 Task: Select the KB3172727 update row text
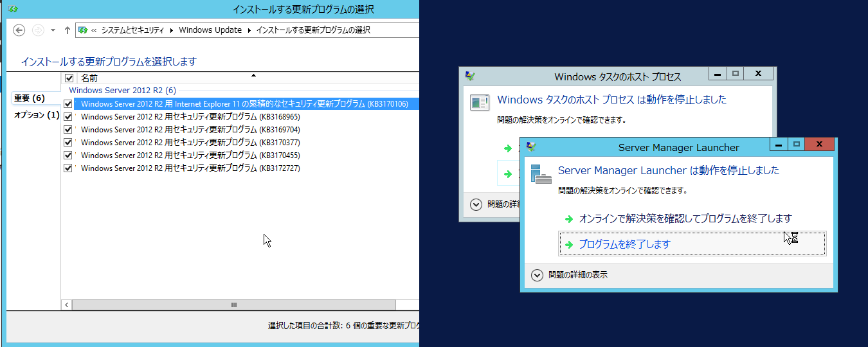(190, 168)
